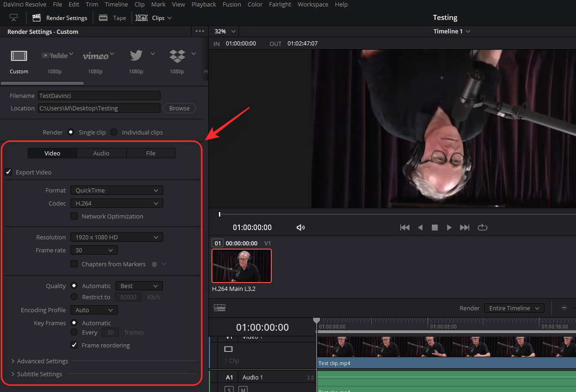Switch to the Audio tab
This screenshot has width=576, height=392.
101,153
